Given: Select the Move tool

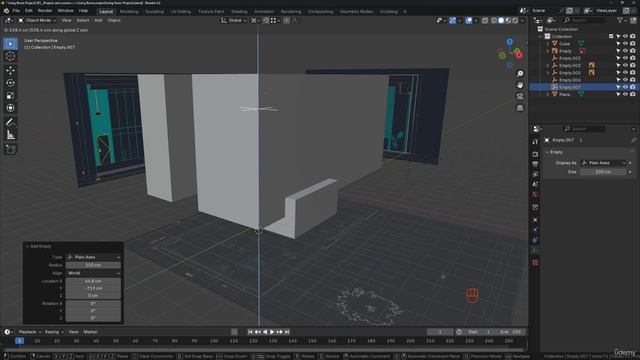Looking at the screenshot, I should 11,70.
